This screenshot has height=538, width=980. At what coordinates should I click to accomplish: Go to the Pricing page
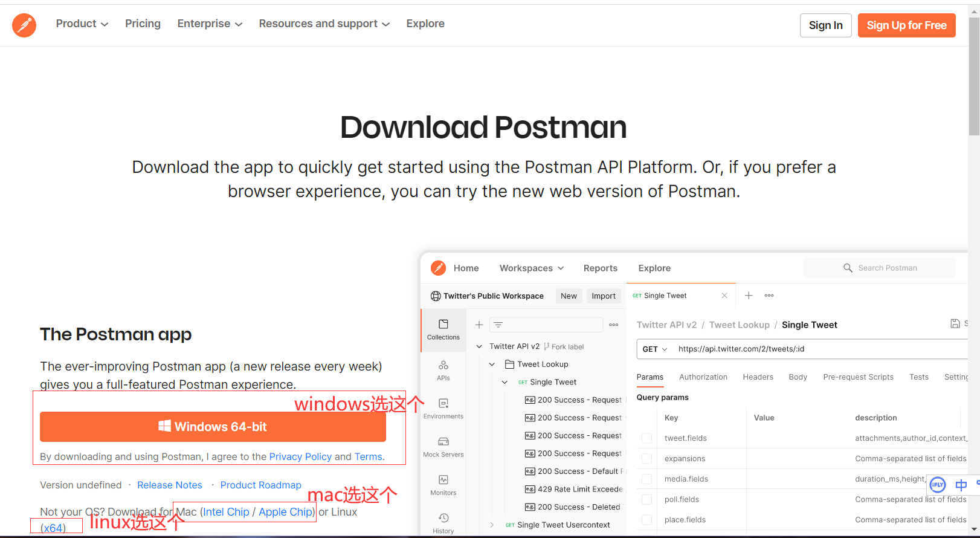tap(143, 24)
